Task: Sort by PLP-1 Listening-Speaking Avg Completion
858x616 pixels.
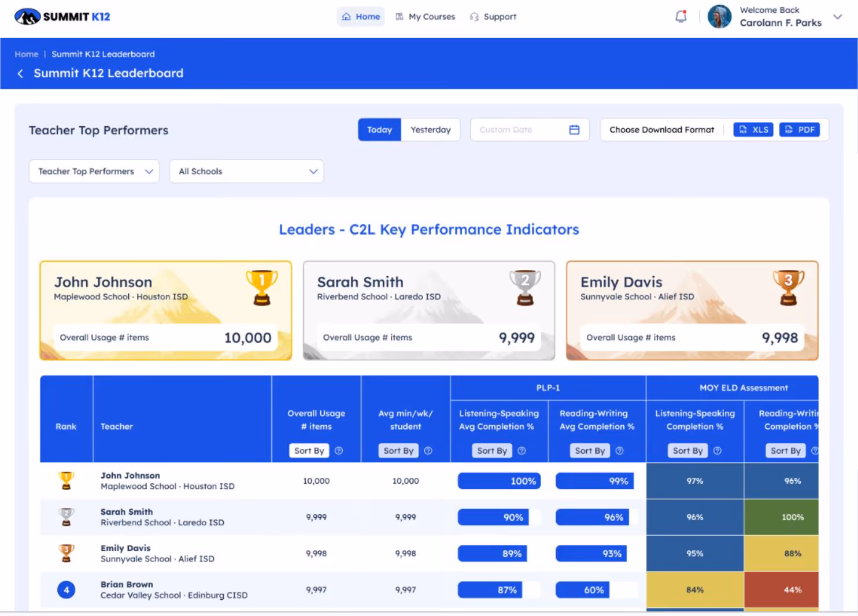Action: point(492,451)
